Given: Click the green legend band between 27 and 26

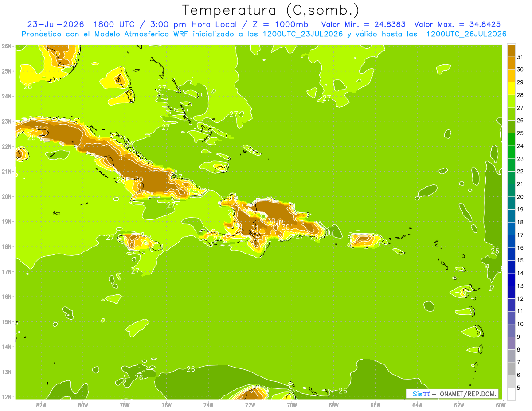Looking at the screenshot, I should click(x=511, y=114).
